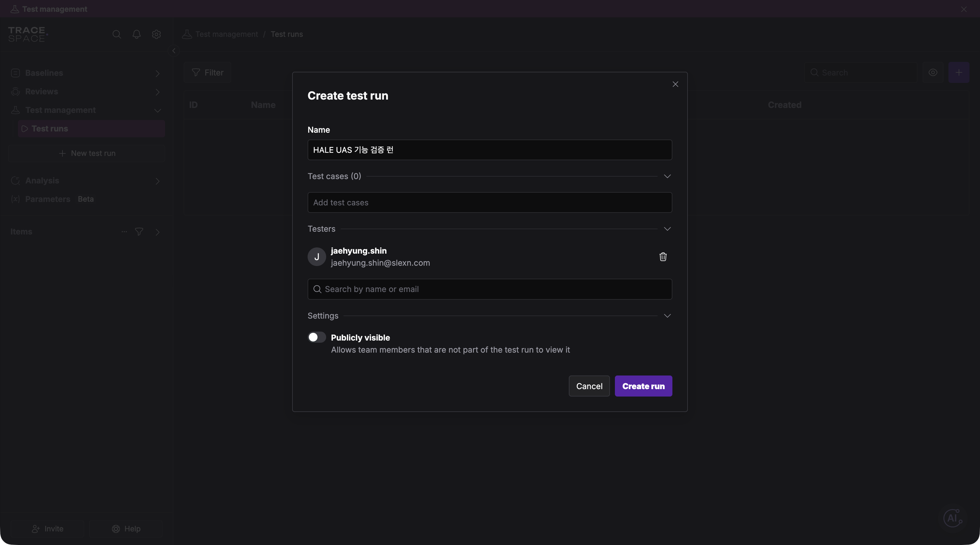Screen dimensions: 980x545
Task: Toggle Publicly visible switch
Action: click(x=317, y=337)
